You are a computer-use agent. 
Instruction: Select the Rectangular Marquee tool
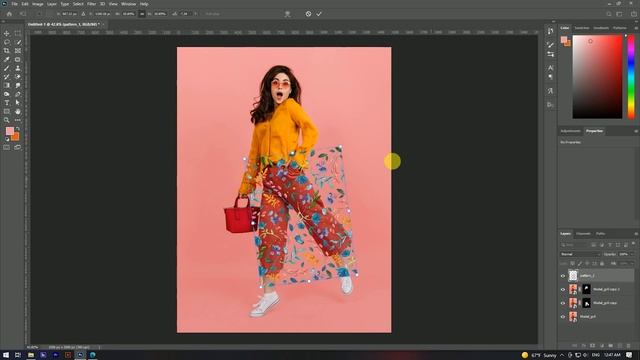(18, 33)
